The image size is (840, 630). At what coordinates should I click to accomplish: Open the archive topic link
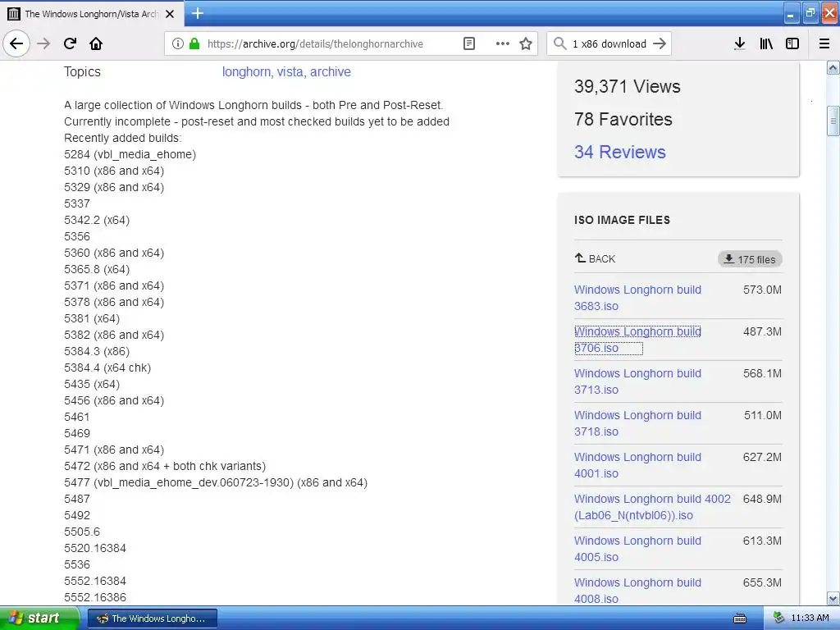click(x=331, y=72)
